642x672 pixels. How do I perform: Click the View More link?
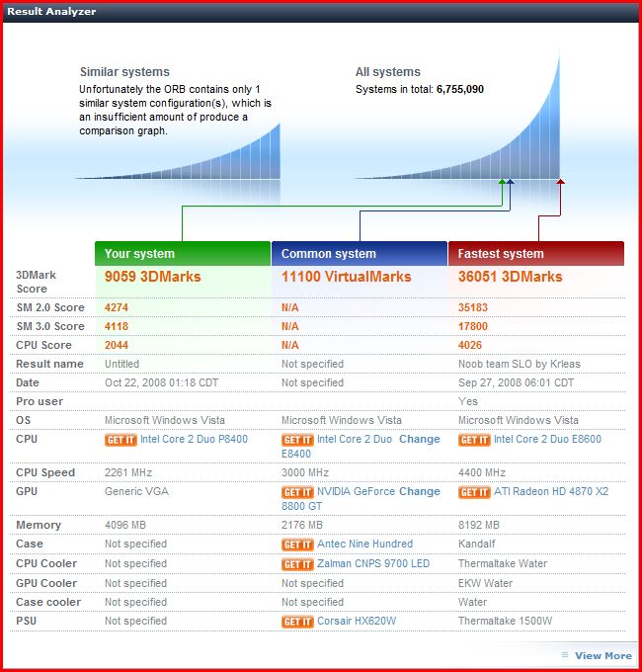tap(603, 656)
